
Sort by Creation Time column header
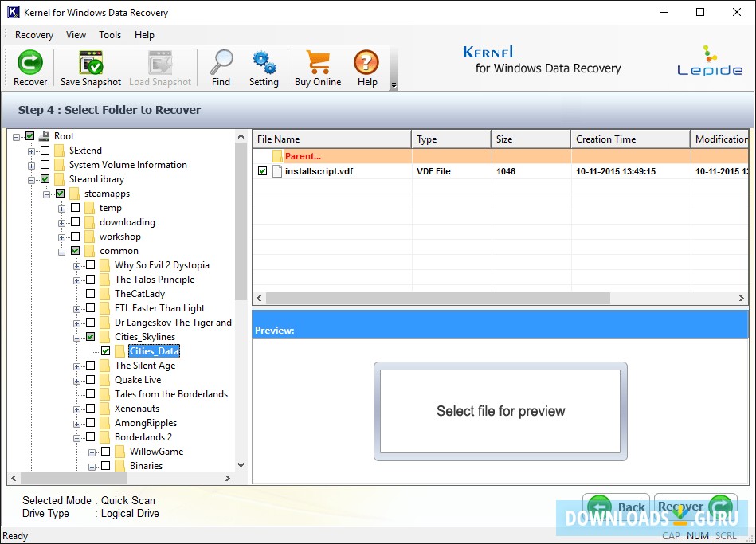click(x=631, y=139)
